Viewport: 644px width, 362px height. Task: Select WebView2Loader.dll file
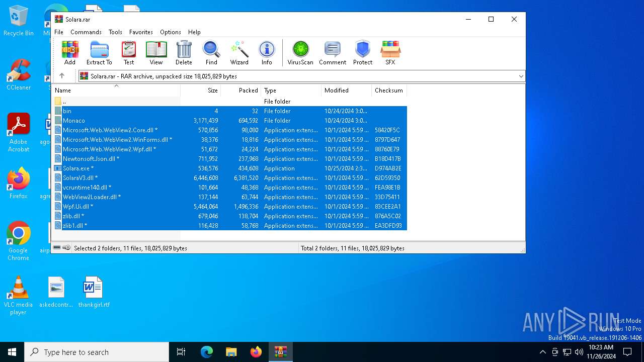(229, 197)
